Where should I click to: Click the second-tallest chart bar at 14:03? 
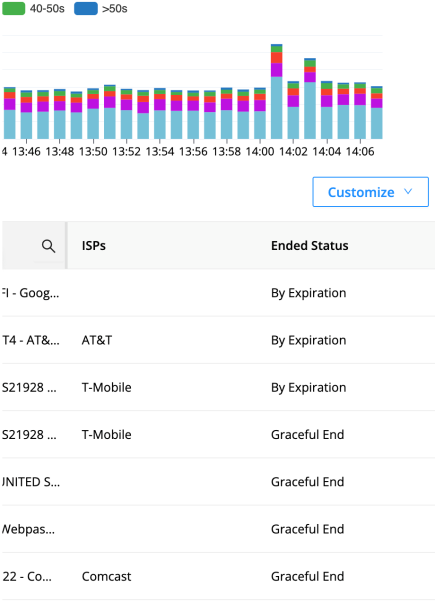[310, 98]
